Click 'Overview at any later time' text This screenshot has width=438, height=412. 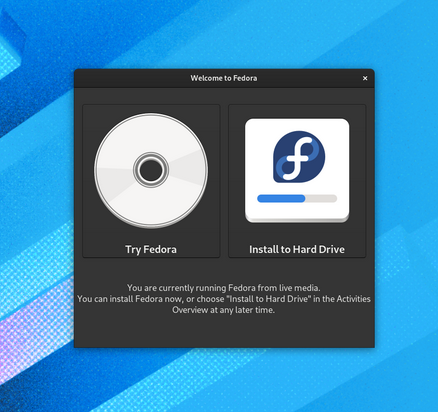224,310
